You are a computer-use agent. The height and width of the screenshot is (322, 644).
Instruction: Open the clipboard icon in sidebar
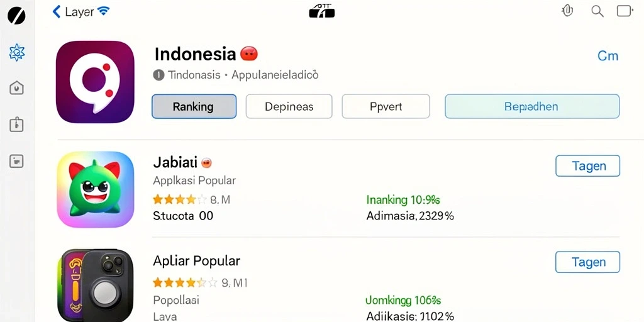(x=17, y=124)
